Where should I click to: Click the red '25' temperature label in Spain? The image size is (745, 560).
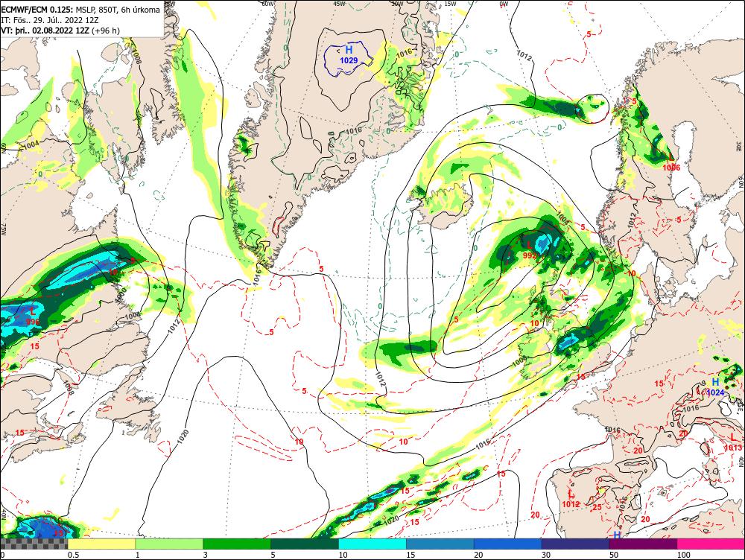pos(597,507)
